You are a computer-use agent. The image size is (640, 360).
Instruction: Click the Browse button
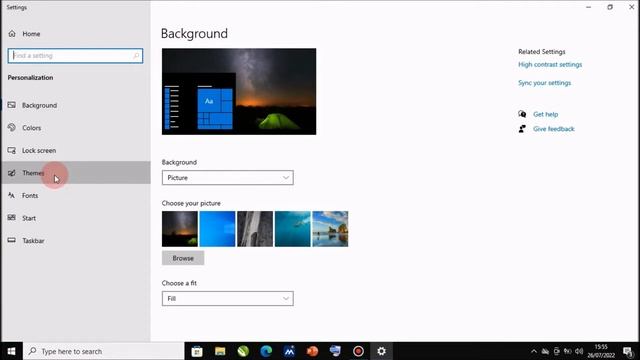(x=183, y=258)
